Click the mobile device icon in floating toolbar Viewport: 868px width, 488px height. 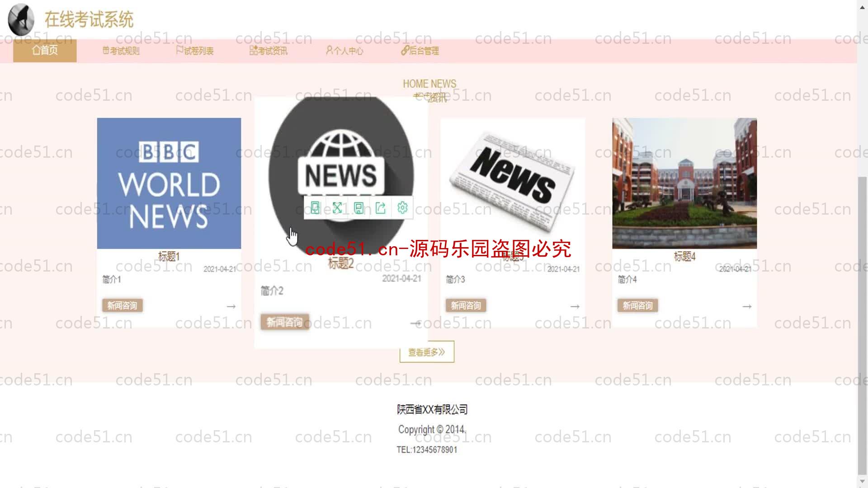tap(315, 208)
